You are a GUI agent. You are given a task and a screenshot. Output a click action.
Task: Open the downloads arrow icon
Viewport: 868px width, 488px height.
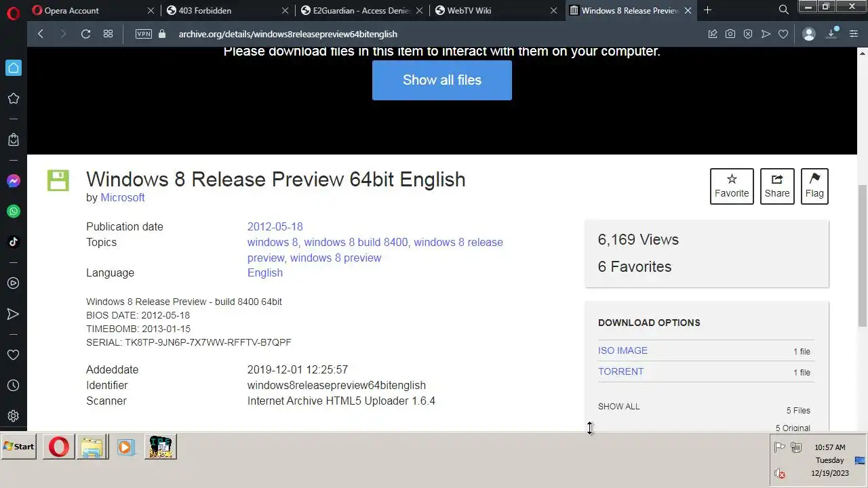pyautogui.click(x=832, y=34)
